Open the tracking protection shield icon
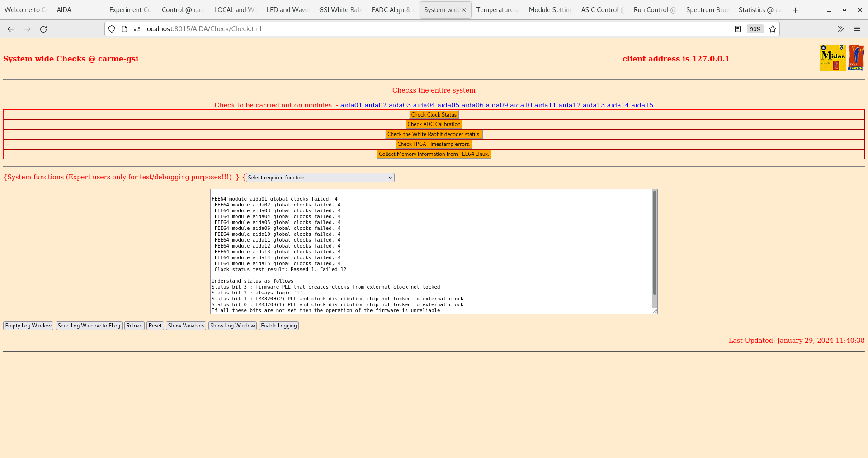This screenshot has width=868, height=458. tap(111, 29)
